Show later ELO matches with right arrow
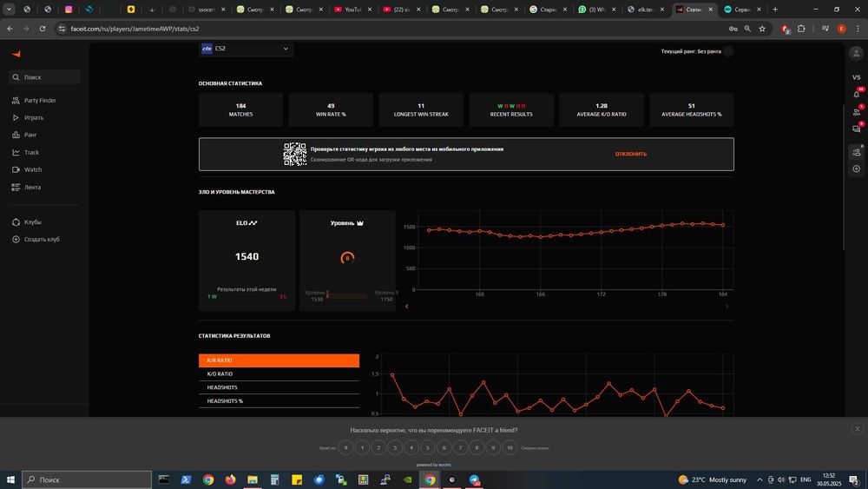Screen dimensions: 868x489 [727, 307]
